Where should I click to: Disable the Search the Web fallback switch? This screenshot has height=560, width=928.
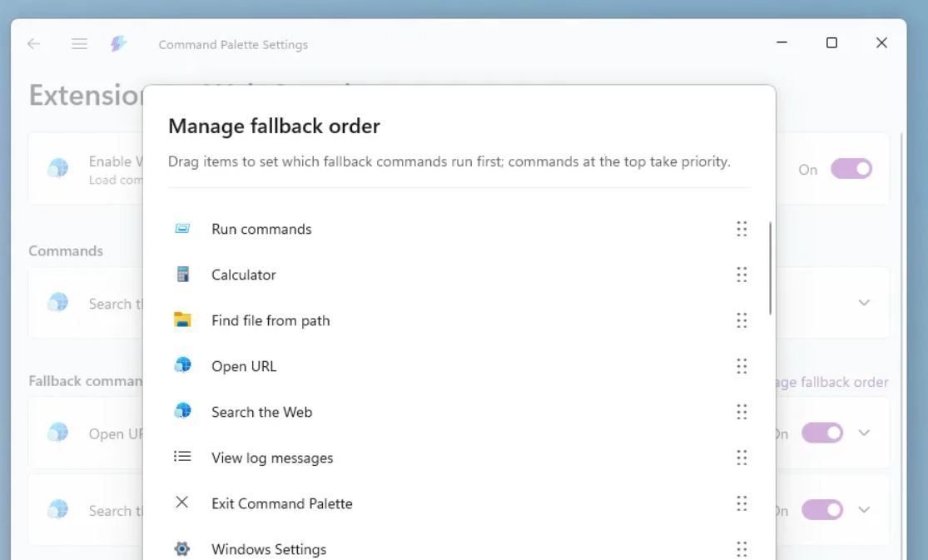point(822,509)
